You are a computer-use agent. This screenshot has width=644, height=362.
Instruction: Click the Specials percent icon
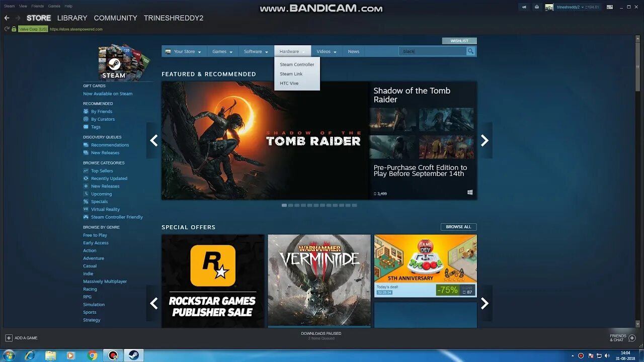coord(86,202)
